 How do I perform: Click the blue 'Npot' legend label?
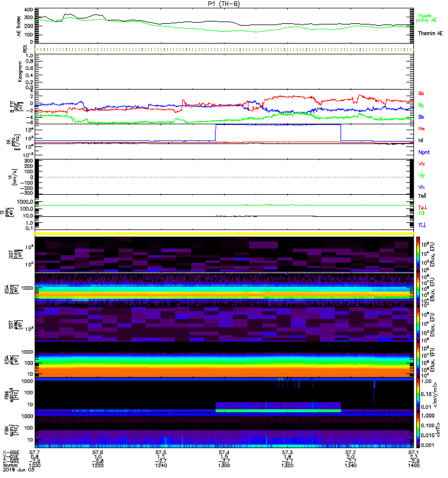tap(424, 152)
